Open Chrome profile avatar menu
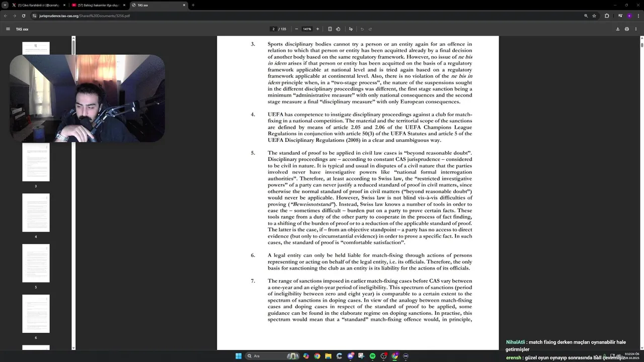 coord(629,16)
